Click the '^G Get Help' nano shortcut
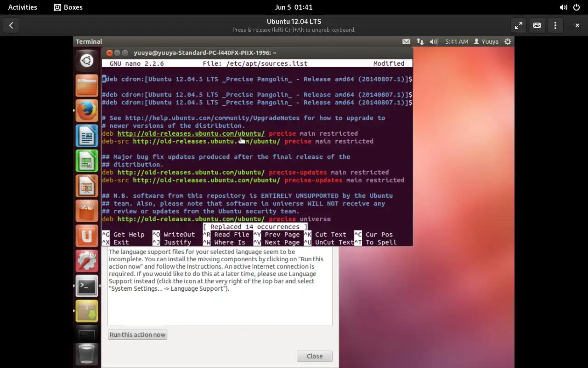This screenshot has height=368, width=588. 123,235
